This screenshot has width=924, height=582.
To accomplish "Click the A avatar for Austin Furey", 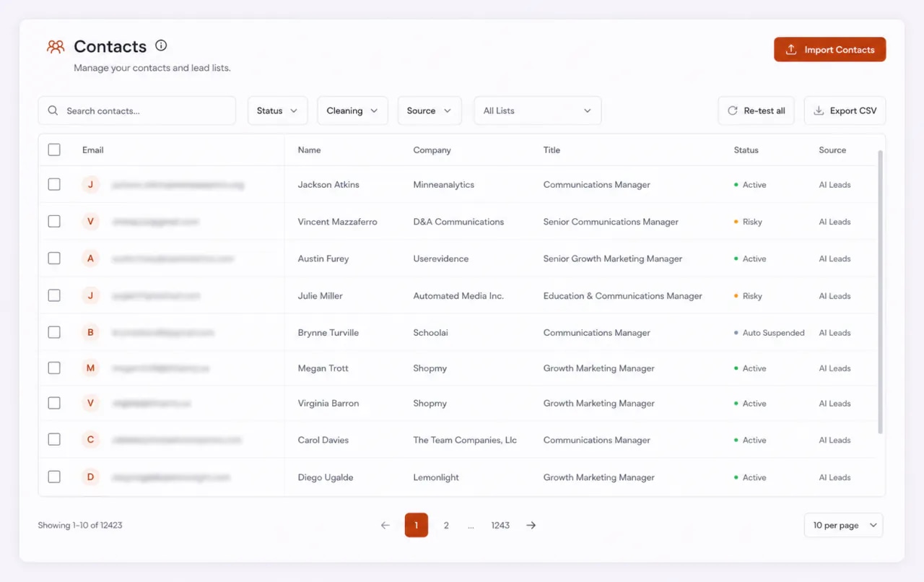I will (90, 258).
